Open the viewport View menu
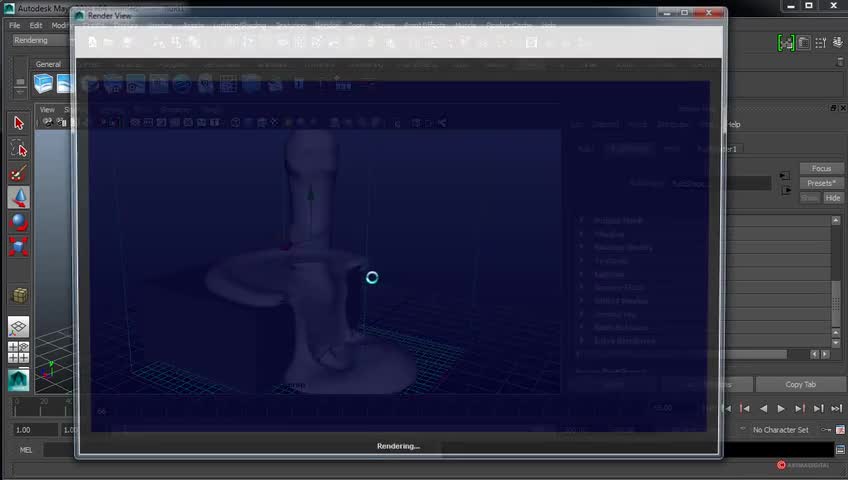Image resolution: width=848 pixels, height=480 pixels. pyautogui.click(x=47, y=110)
